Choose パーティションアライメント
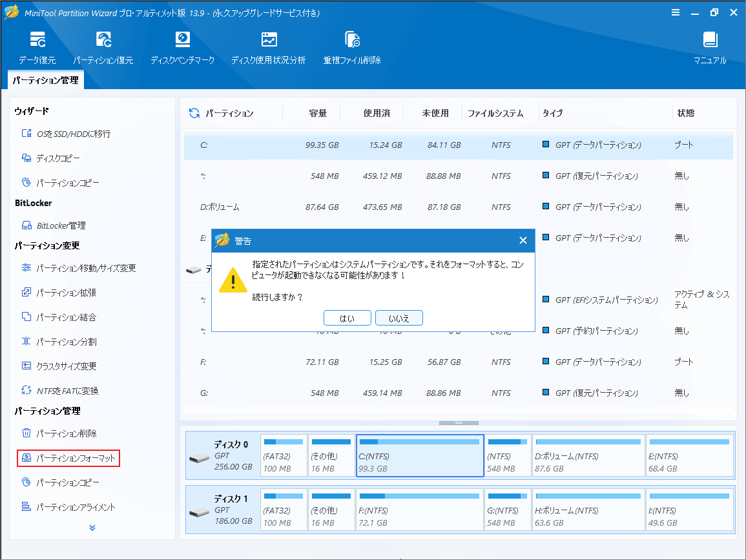This screenshot has width=746, height=560. (68, 507)
